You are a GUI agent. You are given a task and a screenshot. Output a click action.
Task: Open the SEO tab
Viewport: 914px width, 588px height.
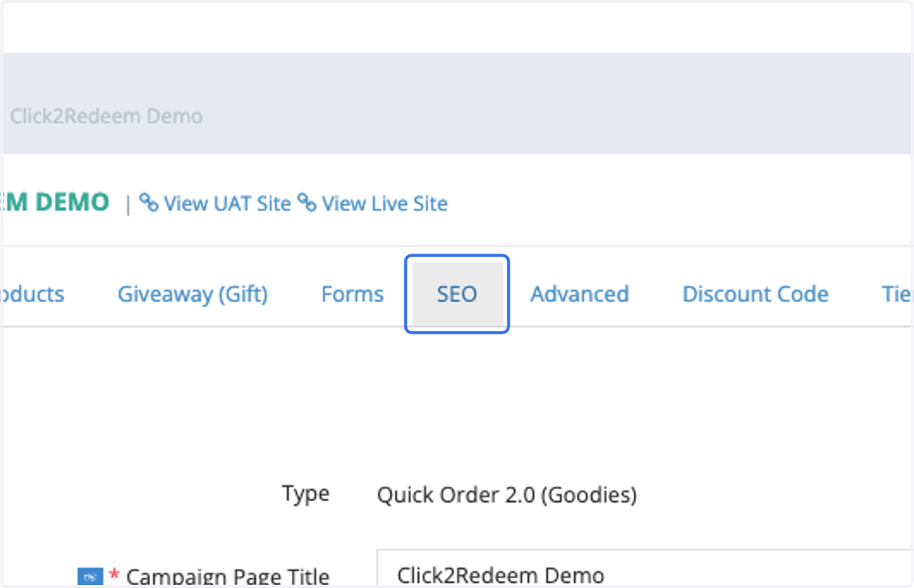pyautogui.click(x=457, y=294)
